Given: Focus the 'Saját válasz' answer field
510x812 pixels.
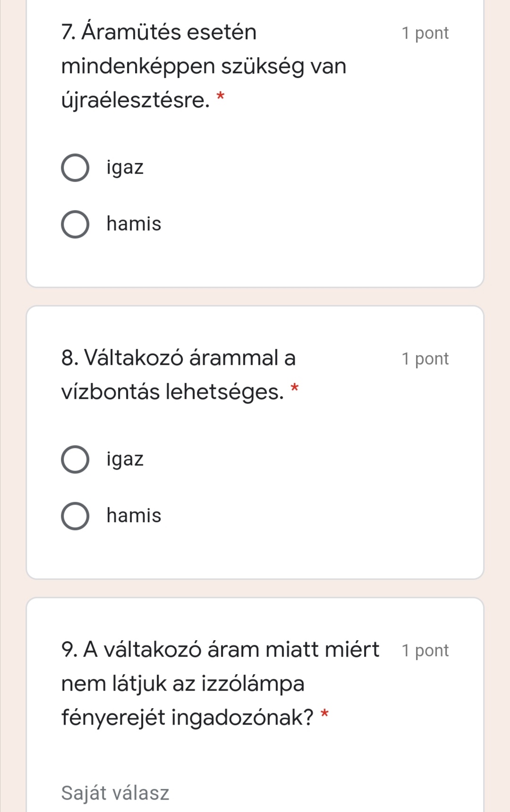Looking at the screenshot, I should (255, 793).
